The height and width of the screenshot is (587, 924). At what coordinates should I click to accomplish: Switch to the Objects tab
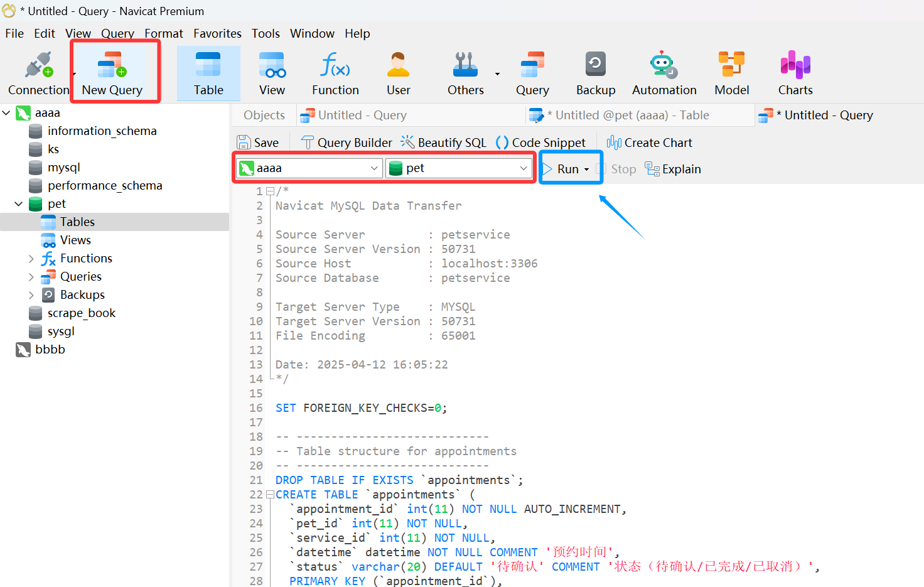pos(264,116)
